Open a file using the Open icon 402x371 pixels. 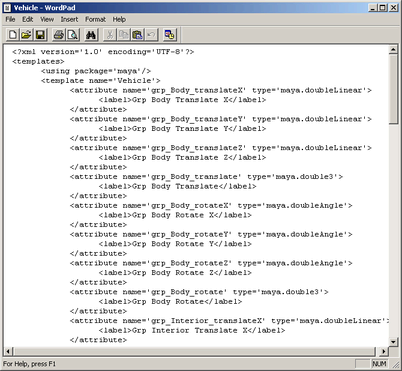tap(26, 35)
